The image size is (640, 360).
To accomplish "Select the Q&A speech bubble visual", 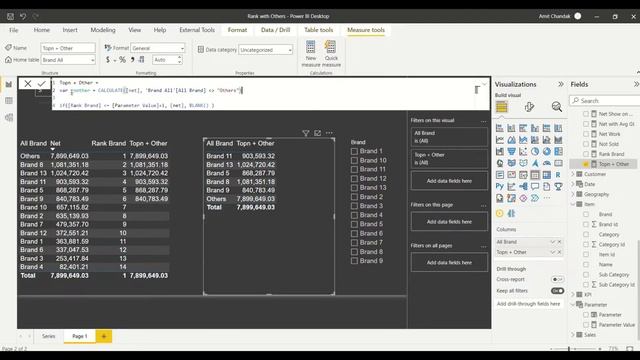I will click(x=535, y=187).
